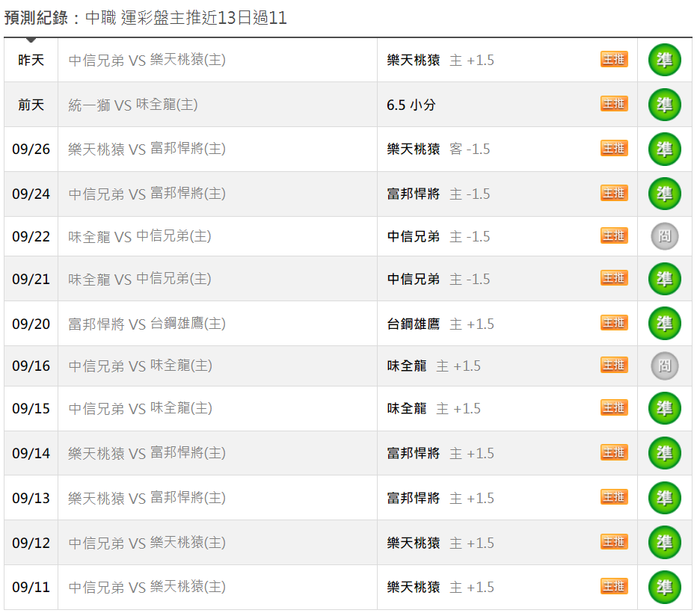700x613 pixels.
Task: Select the 主推 badge in the 09/15 row
Action: (x=614, y=407)
